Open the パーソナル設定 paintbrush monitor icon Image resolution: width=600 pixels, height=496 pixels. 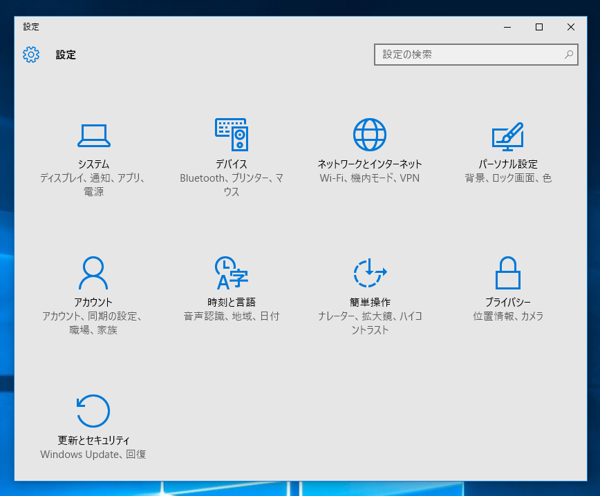coord(508,136)
